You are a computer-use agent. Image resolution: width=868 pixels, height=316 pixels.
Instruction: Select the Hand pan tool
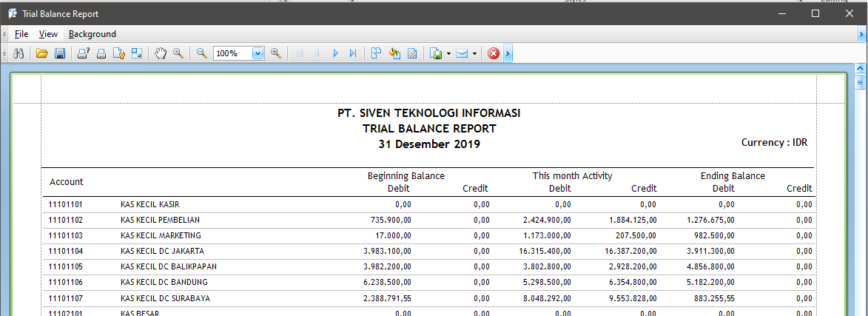161,53
